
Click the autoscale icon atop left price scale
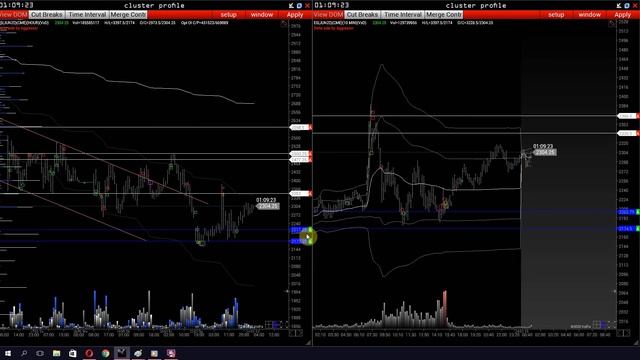[x=284, y=24]
